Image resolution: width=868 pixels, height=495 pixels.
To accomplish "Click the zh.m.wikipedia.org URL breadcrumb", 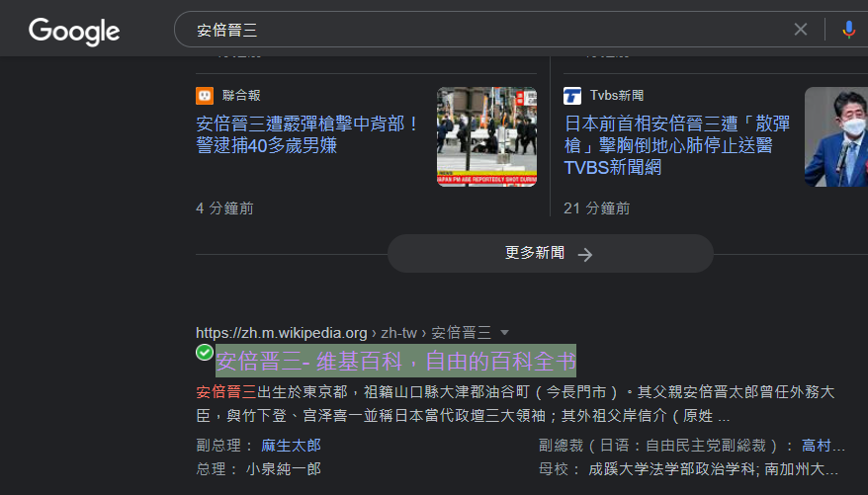I will click(x=281, y=333).
